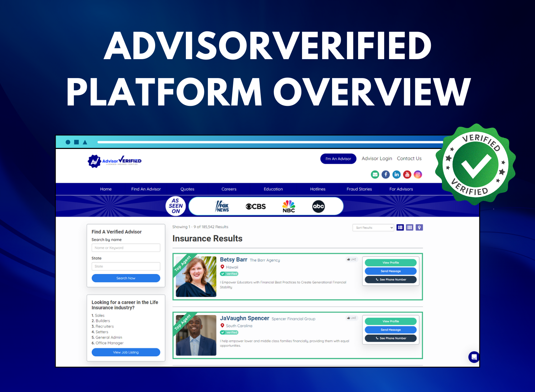Click the abc logo
535x392 pixels.
pyautogui.click(x=319, y=206)
